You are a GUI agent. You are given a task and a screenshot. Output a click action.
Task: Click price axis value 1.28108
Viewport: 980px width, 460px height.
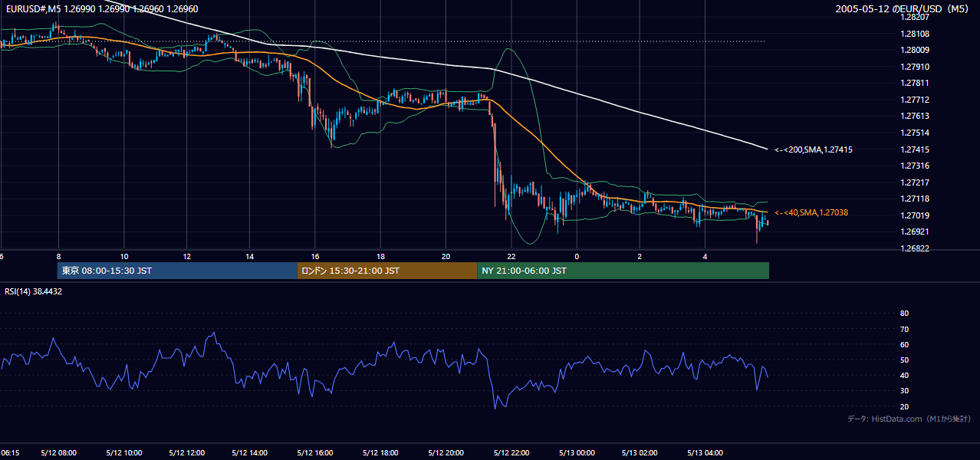[x=915, y=34]
